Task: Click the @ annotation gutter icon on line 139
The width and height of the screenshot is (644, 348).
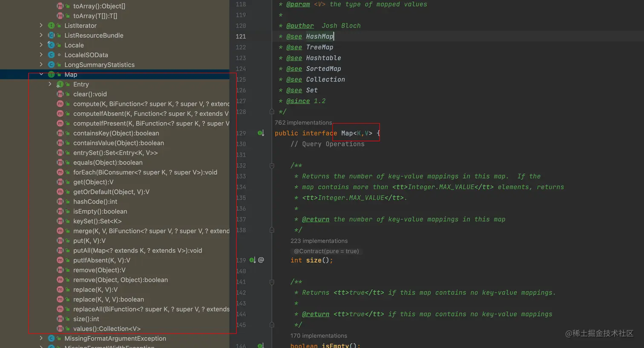Action: tap(261, 260)
